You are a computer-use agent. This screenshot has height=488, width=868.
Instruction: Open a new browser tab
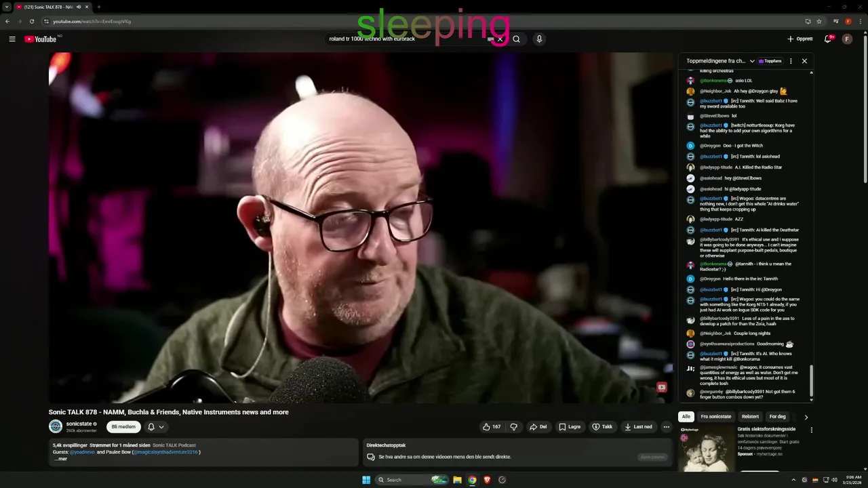pos(99,7)
